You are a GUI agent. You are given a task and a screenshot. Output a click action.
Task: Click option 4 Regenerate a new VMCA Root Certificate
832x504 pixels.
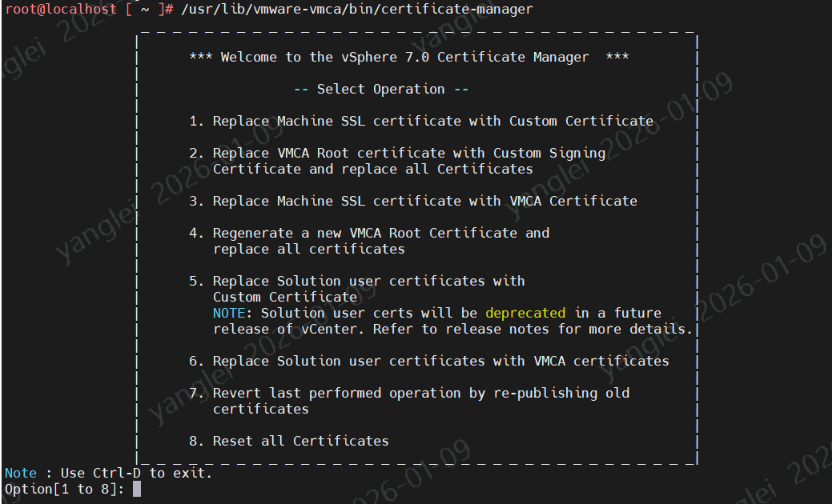click(369, 233)
